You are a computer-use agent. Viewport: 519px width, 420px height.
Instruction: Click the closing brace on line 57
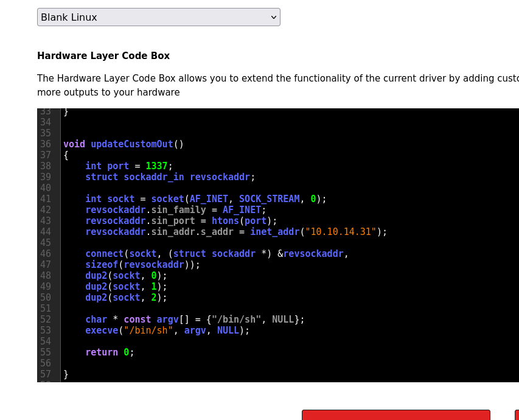(66, 374)
